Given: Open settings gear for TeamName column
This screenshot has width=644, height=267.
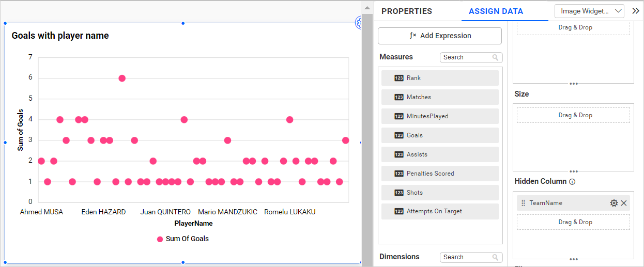Looking at the screenshot, I should coord(614,203).
